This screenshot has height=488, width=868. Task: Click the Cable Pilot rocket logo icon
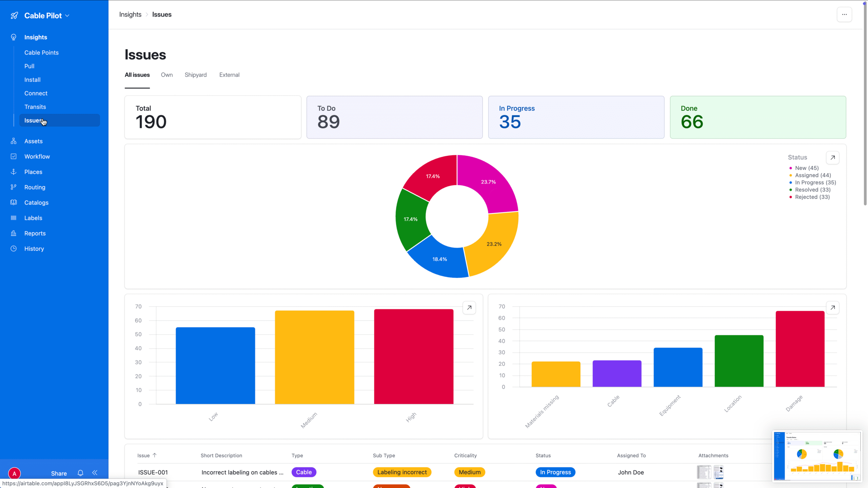coord(14,16)
